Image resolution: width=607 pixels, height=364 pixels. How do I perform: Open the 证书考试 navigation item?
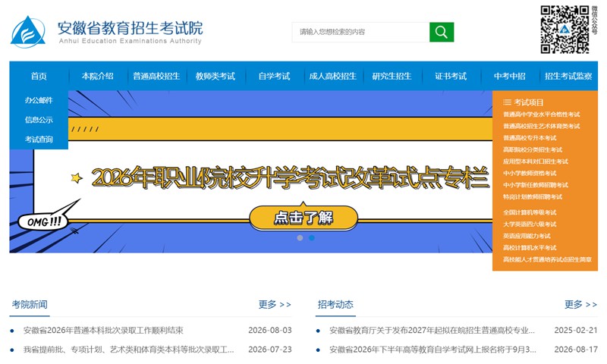pos(451,76)
